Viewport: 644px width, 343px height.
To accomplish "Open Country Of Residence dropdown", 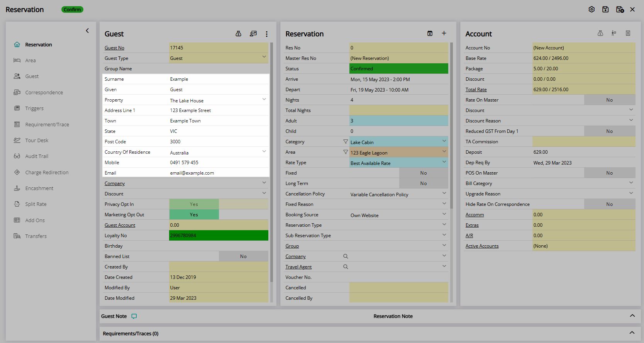I will click(264, 151).
